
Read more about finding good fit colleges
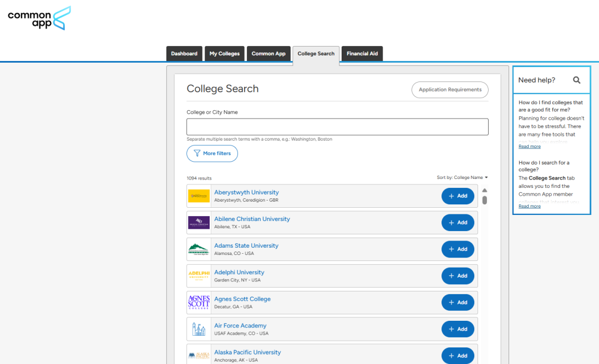click(x=530, y=146)
